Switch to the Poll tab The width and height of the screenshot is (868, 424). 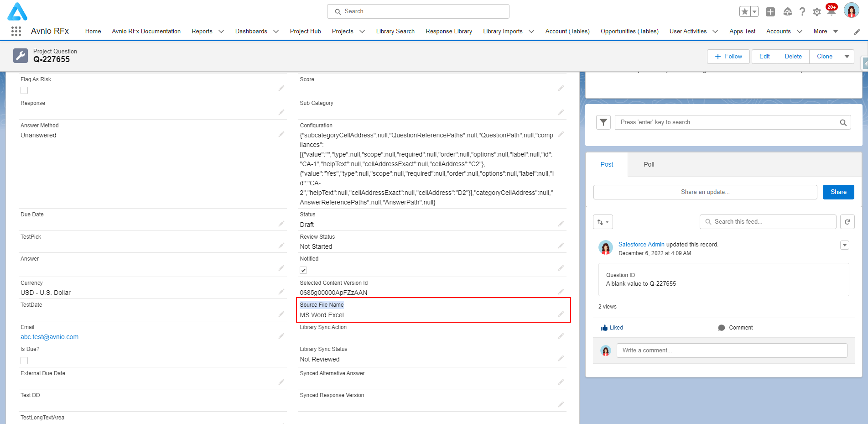pos(649,164)
